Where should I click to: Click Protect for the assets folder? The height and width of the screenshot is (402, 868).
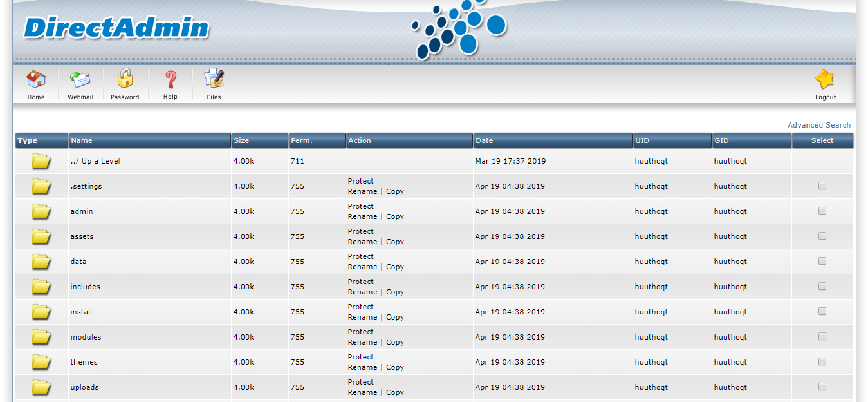(360, 231)
